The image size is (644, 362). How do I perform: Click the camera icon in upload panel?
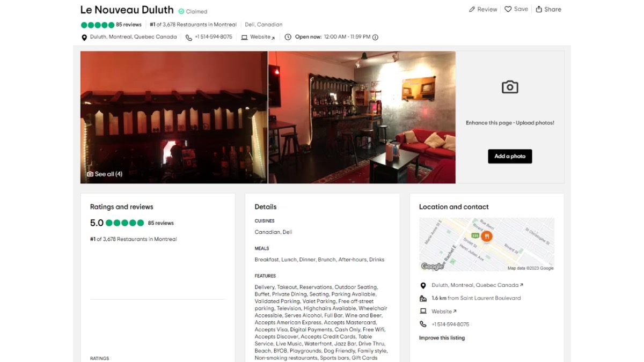coord(510,87)
